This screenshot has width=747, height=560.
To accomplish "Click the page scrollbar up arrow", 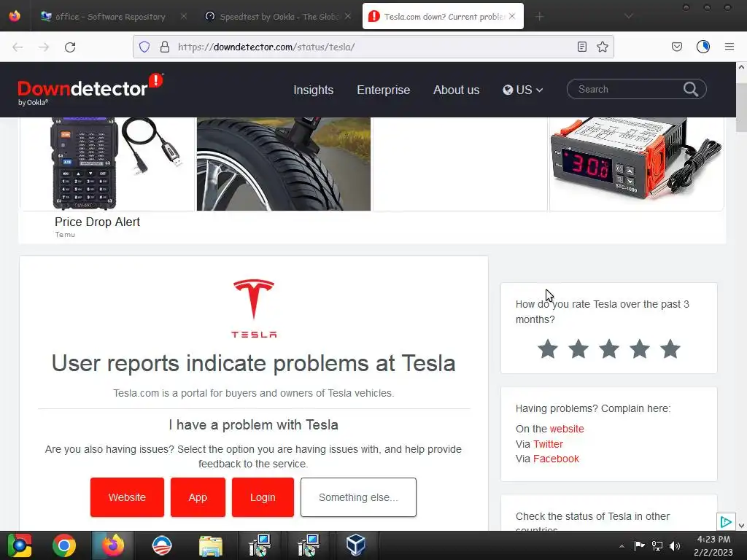I will 741,67.
